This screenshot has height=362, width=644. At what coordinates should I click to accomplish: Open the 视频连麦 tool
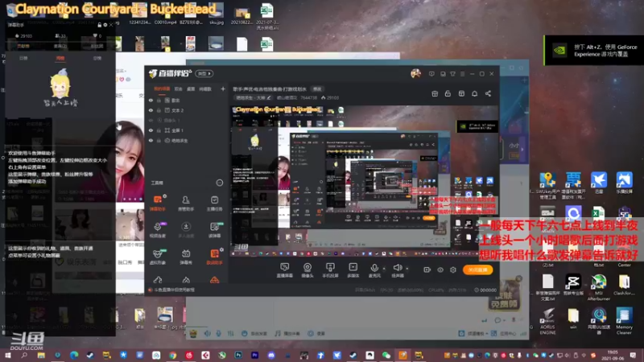(157, 230)
